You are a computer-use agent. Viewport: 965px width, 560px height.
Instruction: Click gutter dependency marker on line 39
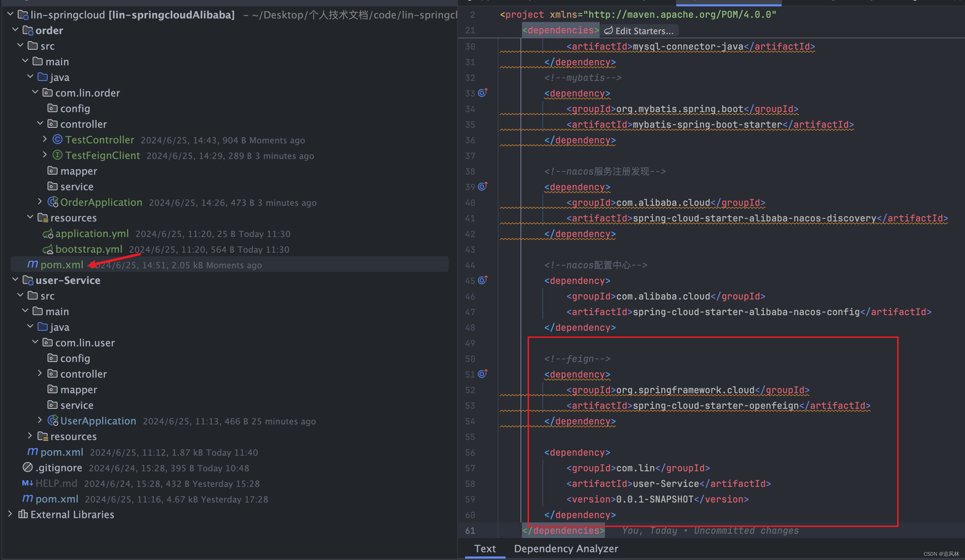482,186
